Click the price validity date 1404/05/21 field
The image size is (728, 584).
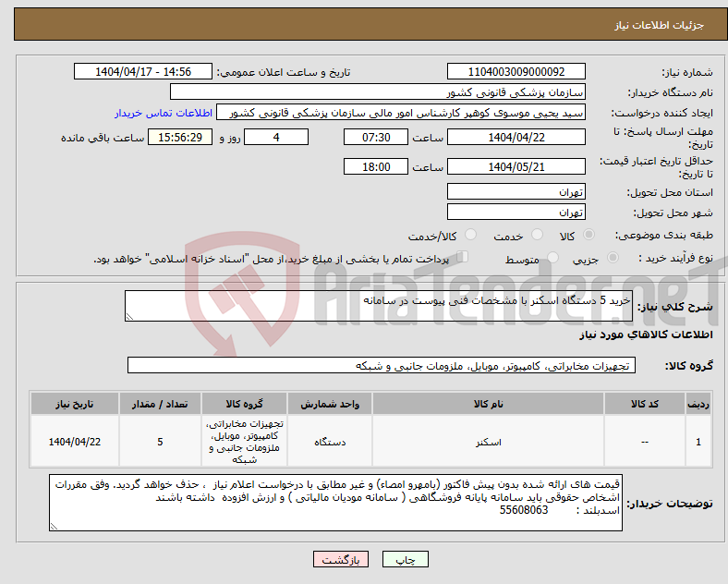click(516, 166)
